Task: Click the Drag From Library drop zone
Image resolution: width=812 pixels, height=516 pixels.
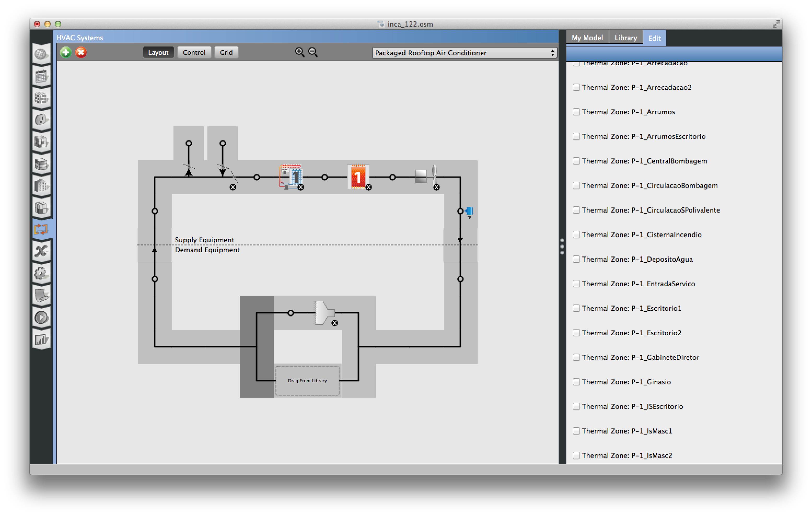Action: [308, 381]
